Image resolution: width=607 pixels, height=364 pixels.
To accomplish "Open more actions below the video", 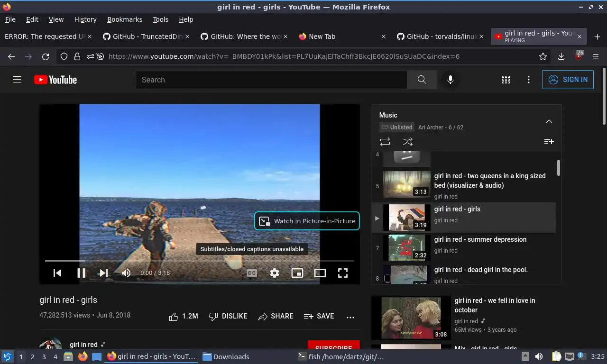I will tap(350, 317).
